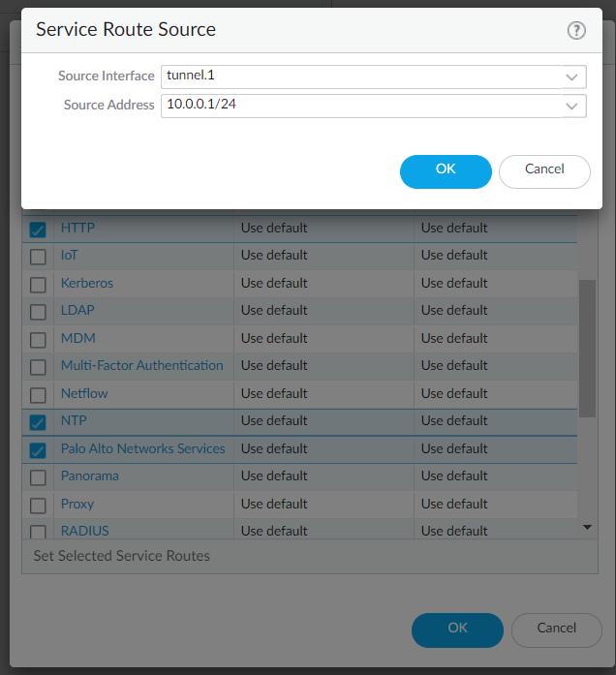Click OK in Service Route Source dialog
The width and height of the screenshot is (616, 675).
pyautogui.click(x=446, y=170)
